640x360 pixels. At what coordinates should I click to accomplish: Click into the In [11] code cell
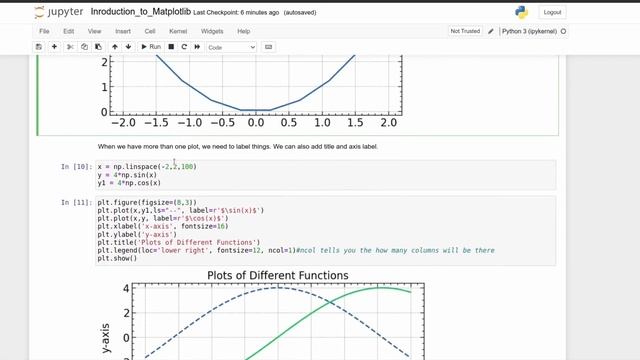[x=326, y=231]
